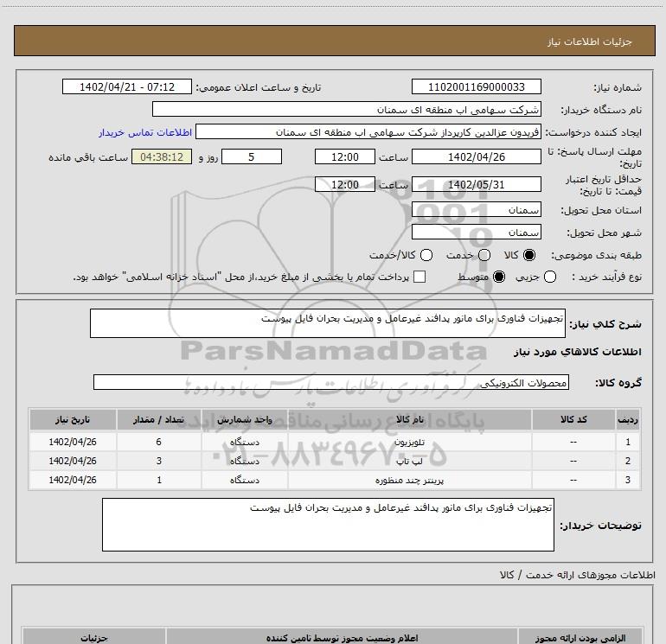Click the response deadline time 12:00 field
The width and height of the screenshot is (666, 644).
tap(345, 156)
